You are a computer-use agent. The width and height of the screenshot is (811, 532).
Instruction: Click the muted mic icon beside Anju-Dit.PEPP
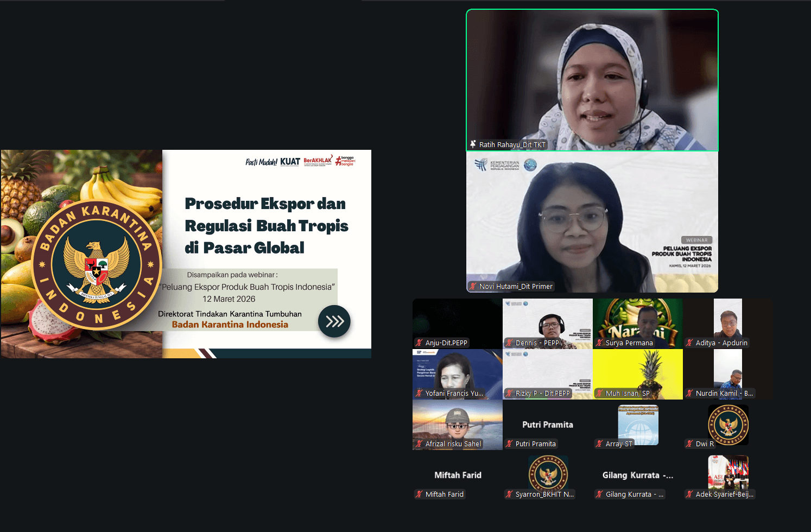point(419,343)
